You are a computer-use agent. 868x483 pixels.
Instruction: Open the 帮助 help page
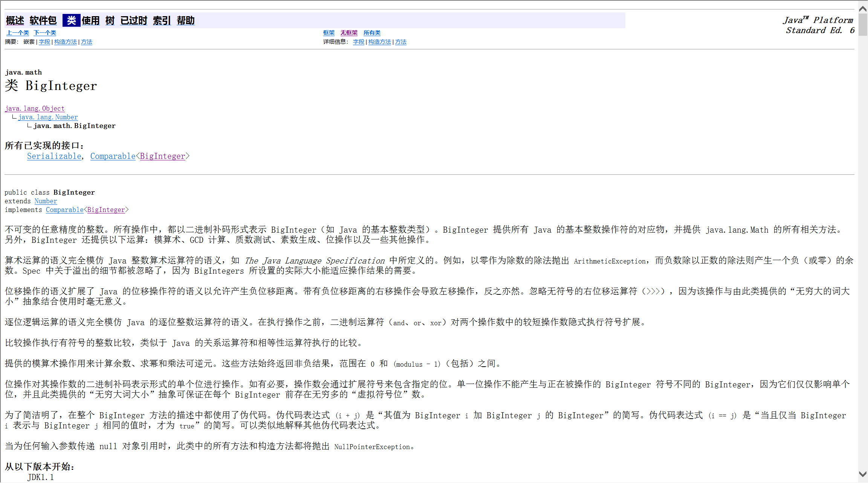click(x=186, y=21)
